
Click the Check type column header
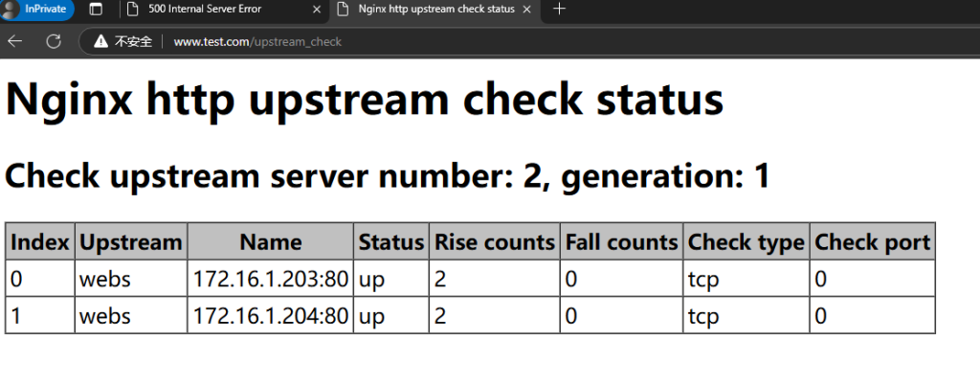pos(746,242)
